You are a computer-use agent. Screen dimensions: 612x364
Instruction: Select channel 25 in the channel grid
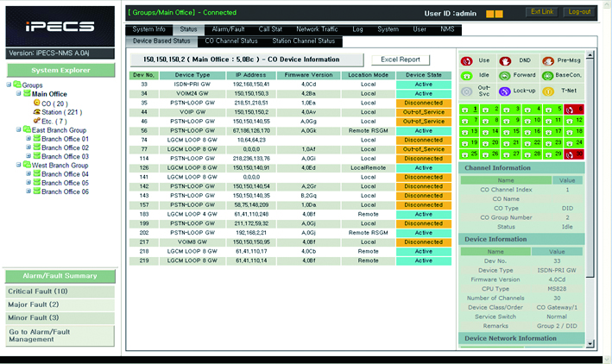[x=469, y=154]
